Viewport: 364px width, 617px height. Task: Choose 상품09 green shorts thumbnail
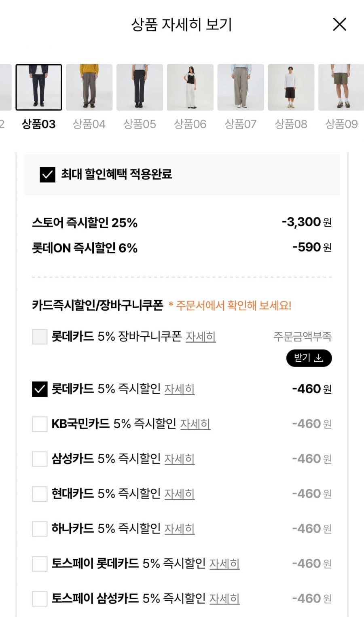pyautogui.click(x=341, y=87)
